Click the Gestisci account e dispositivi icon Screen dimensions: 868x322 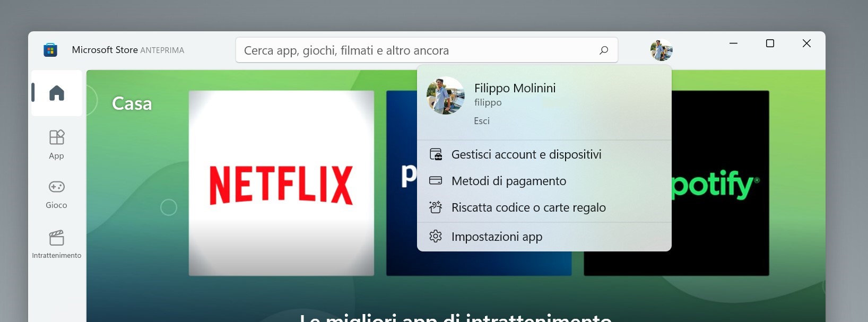tap(436, 154)
